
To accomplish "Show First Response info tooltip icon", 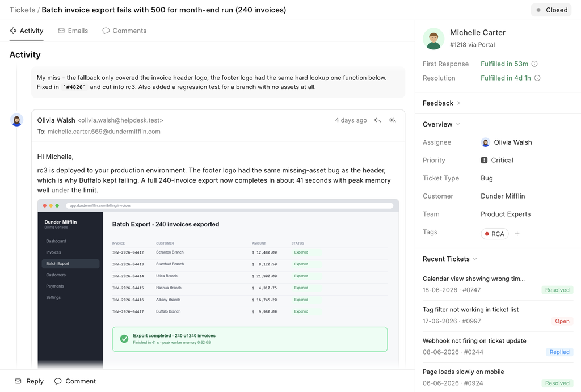I will [x=534, y=64].
